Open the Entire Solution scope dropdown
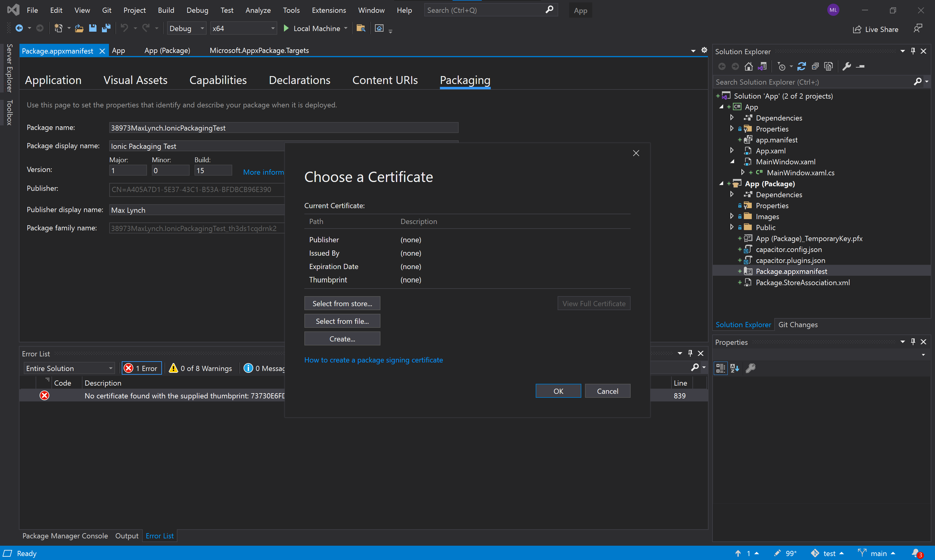Screen dimensions: 935x560 [x=69, y=368]
